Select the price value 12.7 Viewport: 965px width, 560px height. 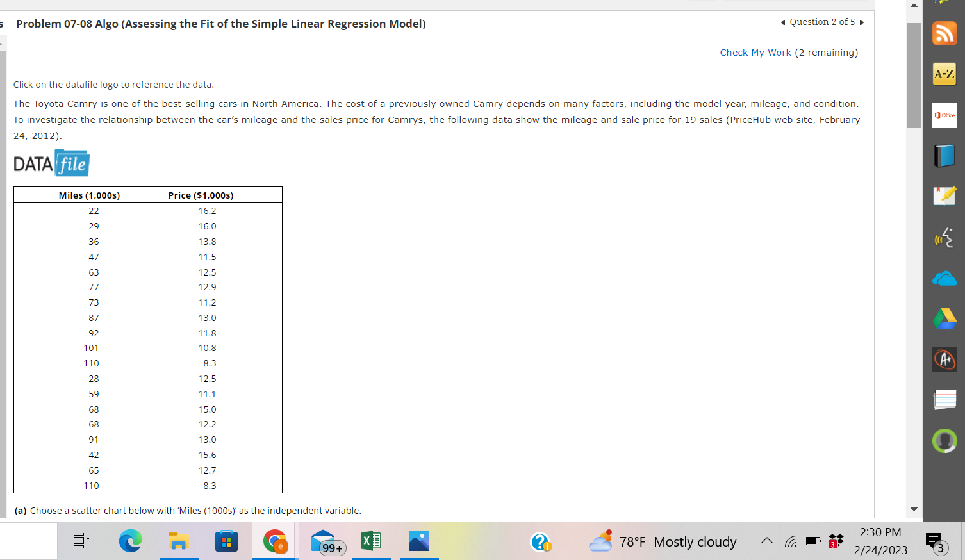coord(207,470)
